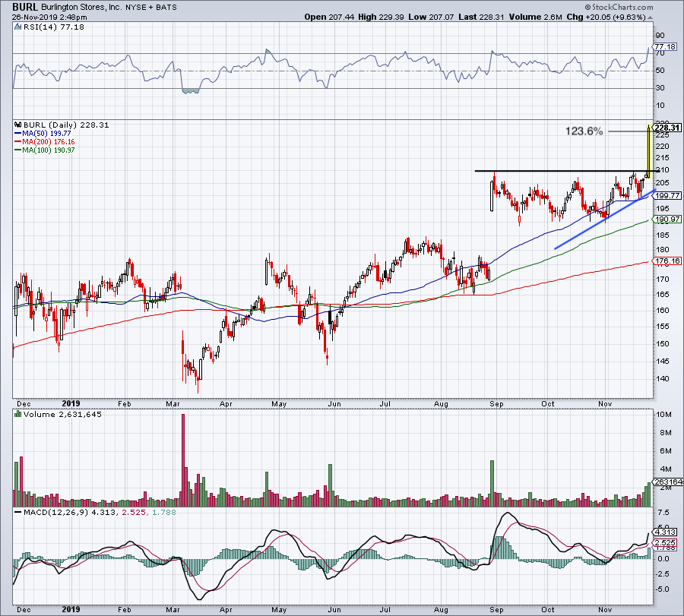Viewport: 684px width, 616px height.
Task: Click the 77.18 RSI value tag
Action: coord(665,46)
